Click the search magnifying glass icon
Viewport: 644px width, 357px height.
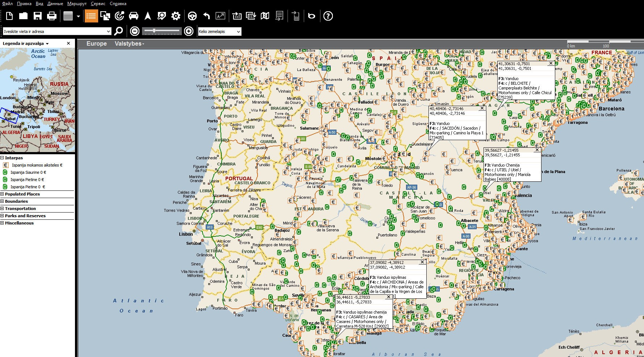click(118, 31)
